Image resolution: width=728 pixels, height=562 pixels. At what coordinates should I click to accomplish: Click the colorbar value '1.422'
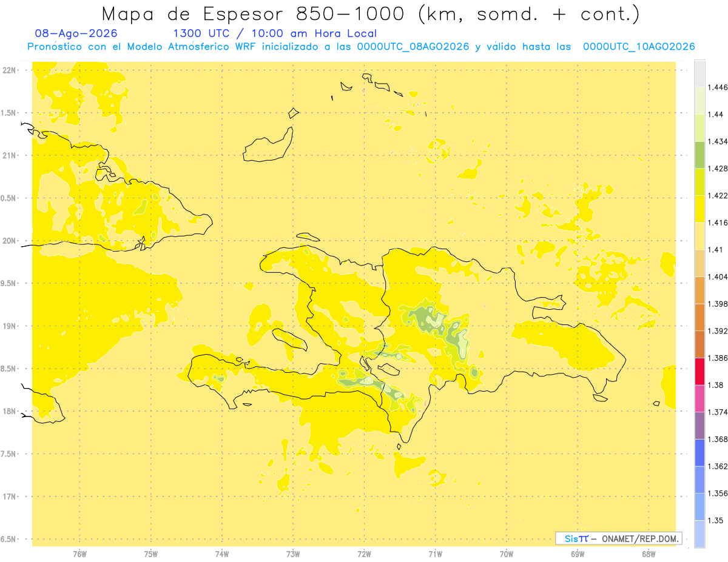[x=718, y=195]
